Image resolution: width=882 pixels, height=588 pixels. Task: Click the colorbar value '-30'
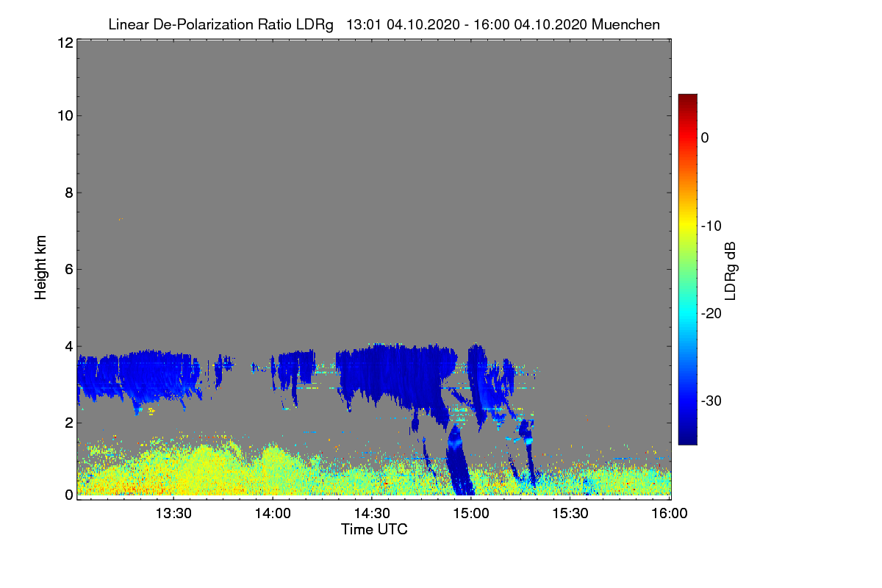[711, 401]
